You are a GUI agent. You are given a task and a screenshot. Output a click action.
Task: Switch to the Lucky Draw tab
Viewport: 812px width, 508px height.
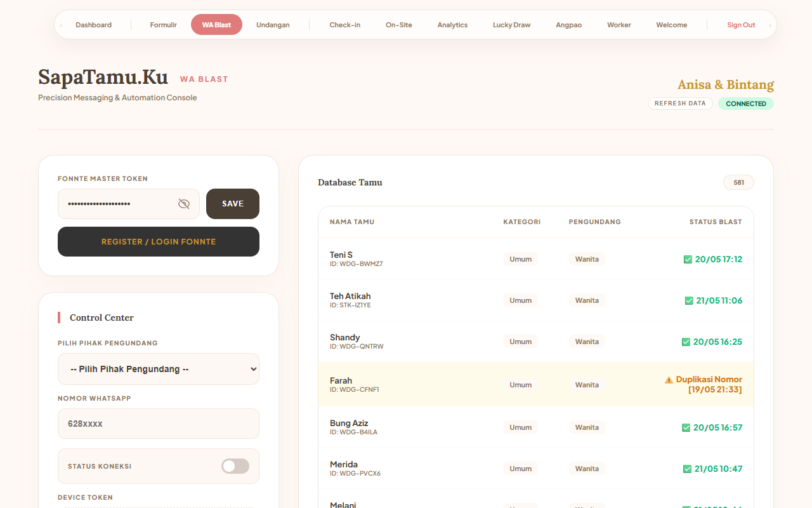[x=512, y=25]
